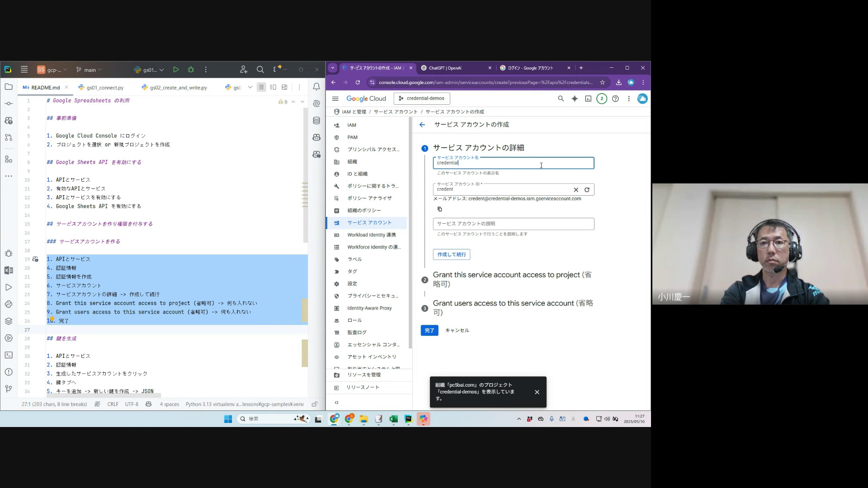Copy the service account email address
This screenshot has width=868, height=488.
coord(439,209)
